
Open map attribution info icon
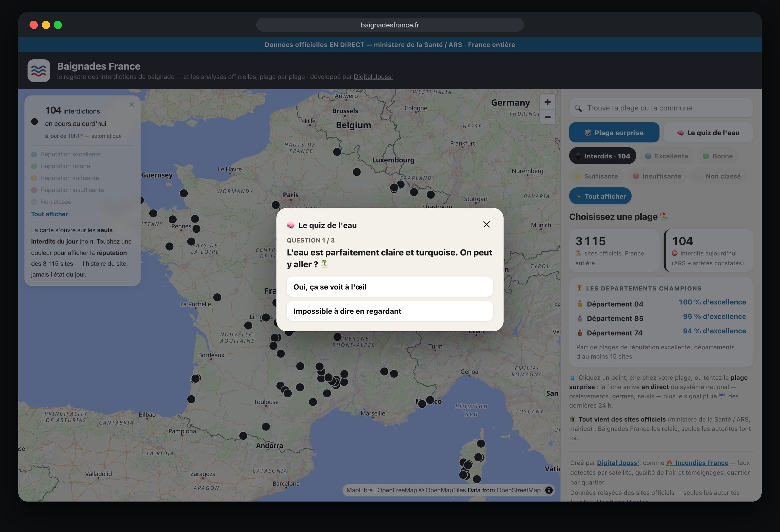pos(549,490)
